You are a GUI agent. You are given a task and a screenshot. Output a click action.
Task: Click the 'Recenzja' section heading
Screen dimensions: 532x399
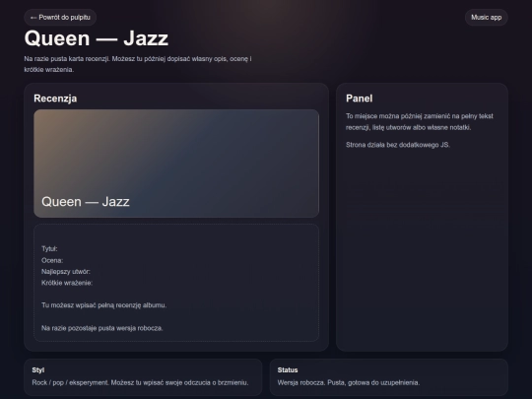point(55,99)
